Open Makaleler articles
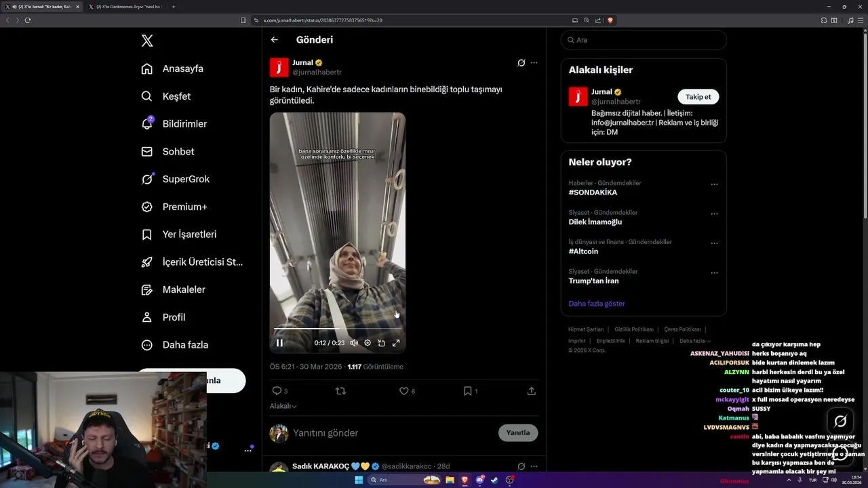Screen dimensions: 868x488 pos(173,289)
